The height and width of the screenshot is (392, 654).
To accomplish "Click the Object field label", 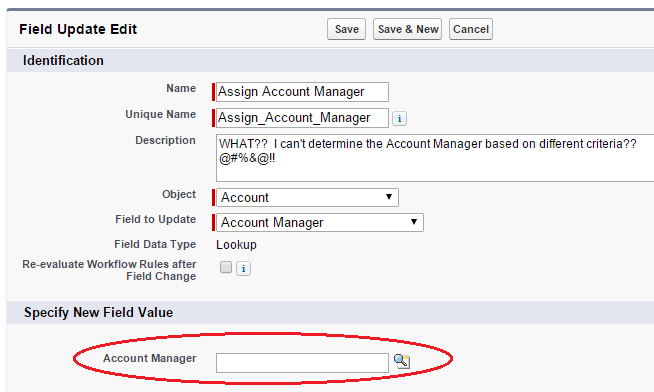I will [x=179, y=194].
